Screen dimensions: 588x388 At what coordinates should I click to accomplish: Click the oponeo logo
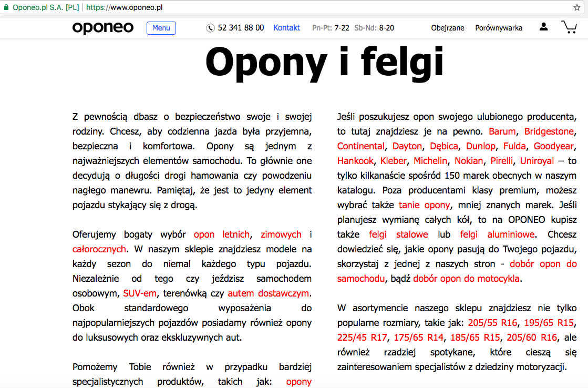(103, 28)
